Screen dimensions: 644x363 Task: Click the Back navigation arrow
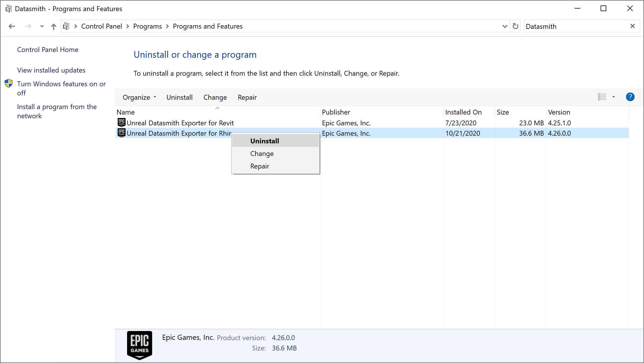12,26
